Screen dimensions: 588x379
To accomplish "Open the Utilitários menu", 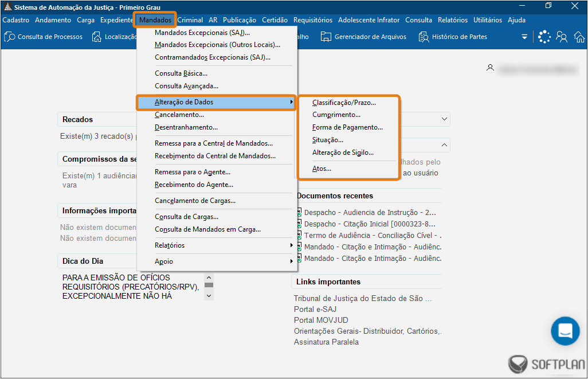I will (x=488, y=20).
